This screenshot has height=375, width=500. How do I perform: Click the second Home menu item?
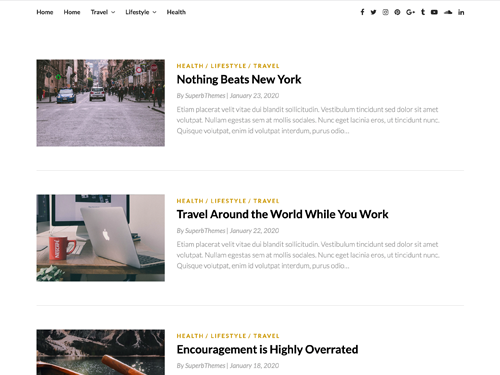coord(72,12)
